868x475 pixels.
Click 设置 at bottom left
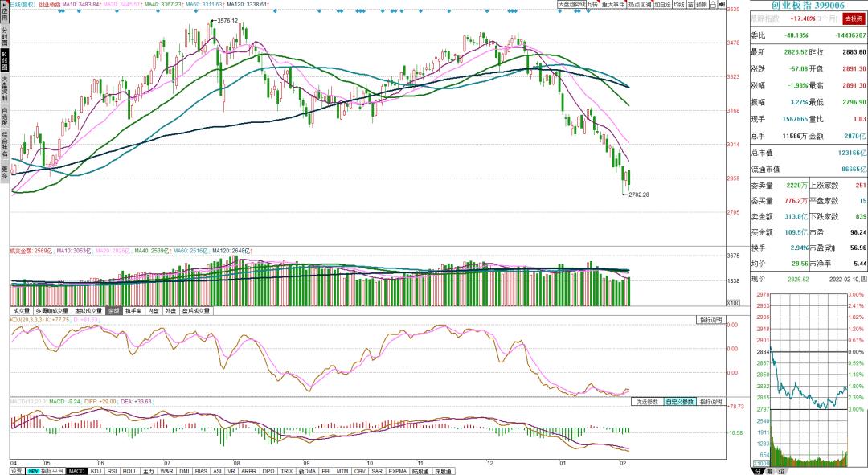(x=17, y=471)
